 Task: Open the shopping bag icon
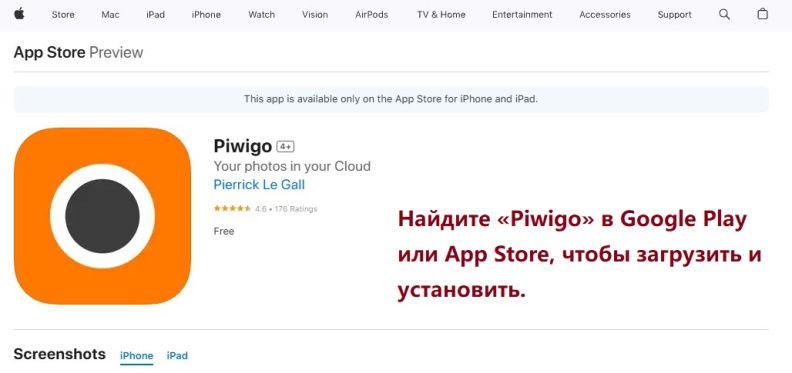[763, 14]
